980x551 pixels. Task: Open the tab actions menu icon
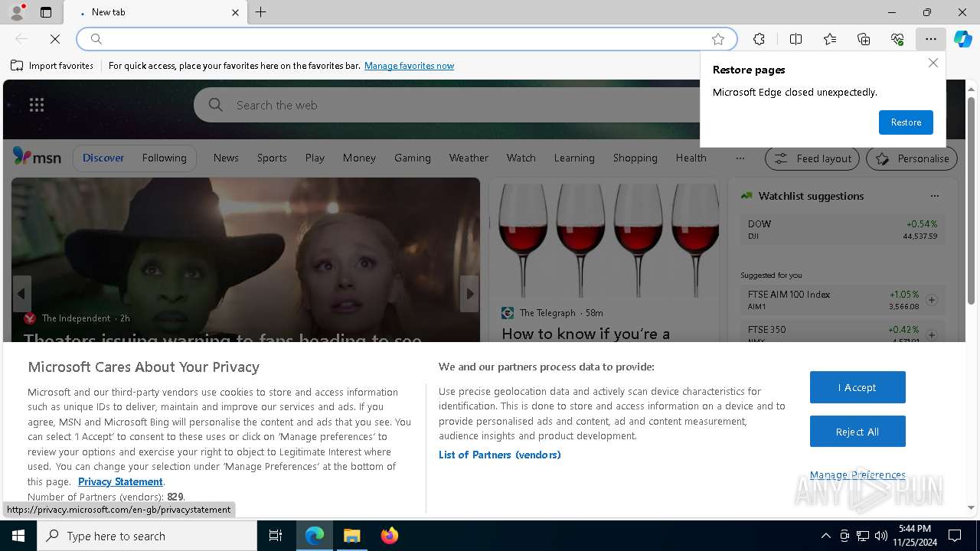46,12
